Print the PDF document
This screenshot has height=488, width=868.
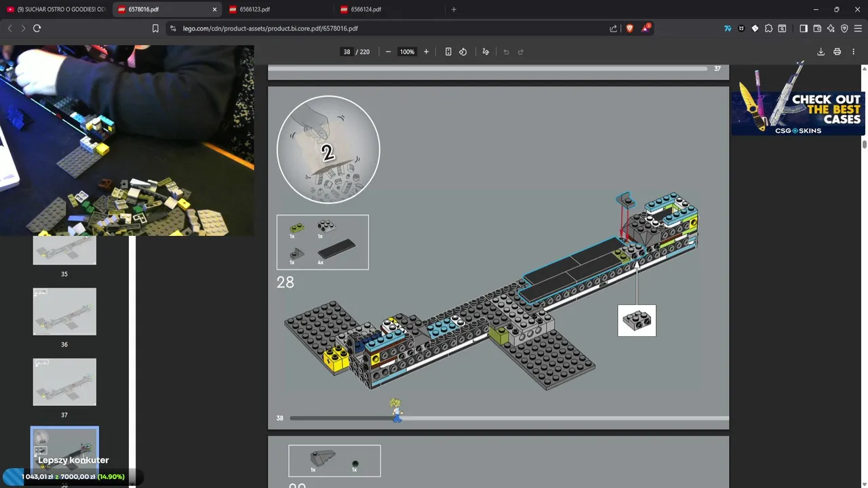pos(837,52)
